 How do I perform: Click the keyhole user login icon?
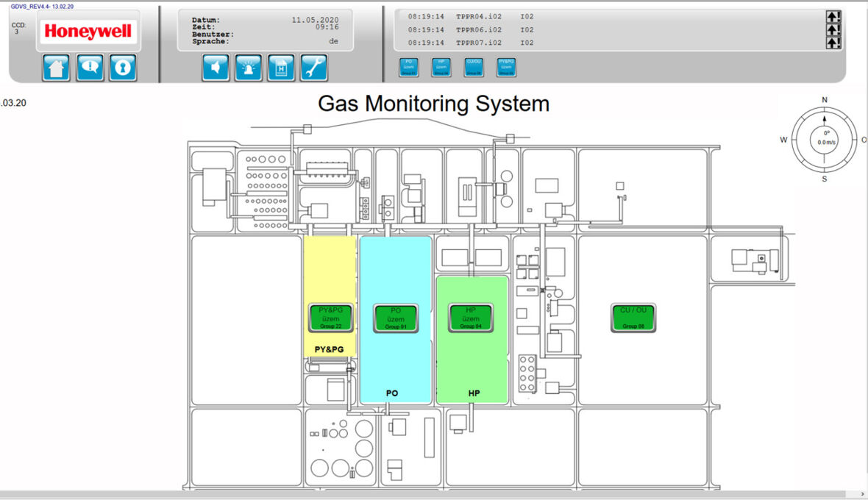coord(123,68)
